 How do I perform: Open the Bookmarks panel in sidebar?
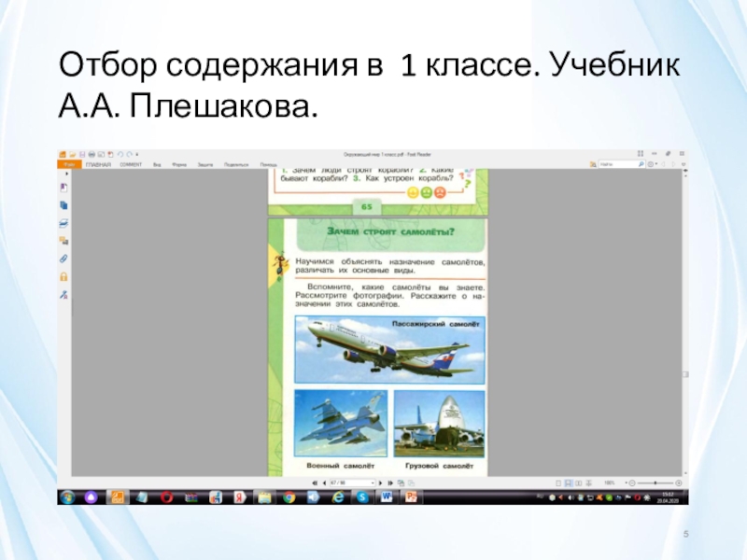63,188
